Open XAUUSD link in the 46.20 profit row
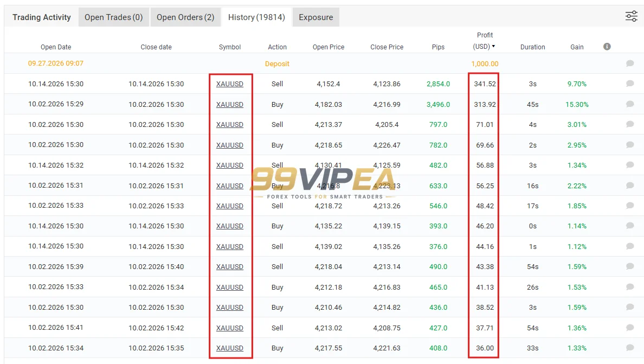Screen dimensions: 644x364 click(230, 226)
